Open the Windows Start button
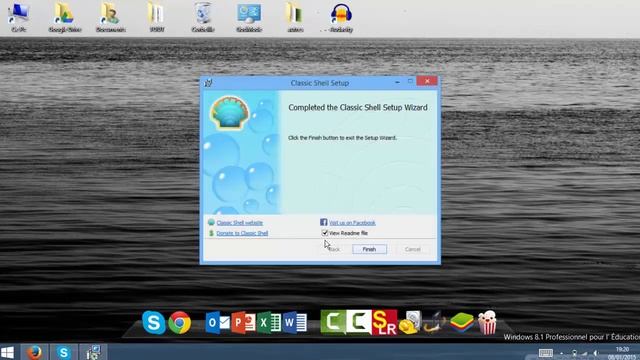640x360 pixels. [7, 352]
